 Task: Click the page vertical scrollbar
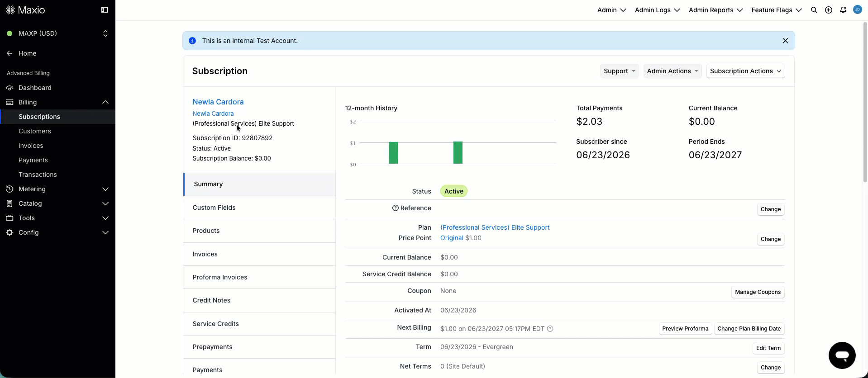pos(865,102)
